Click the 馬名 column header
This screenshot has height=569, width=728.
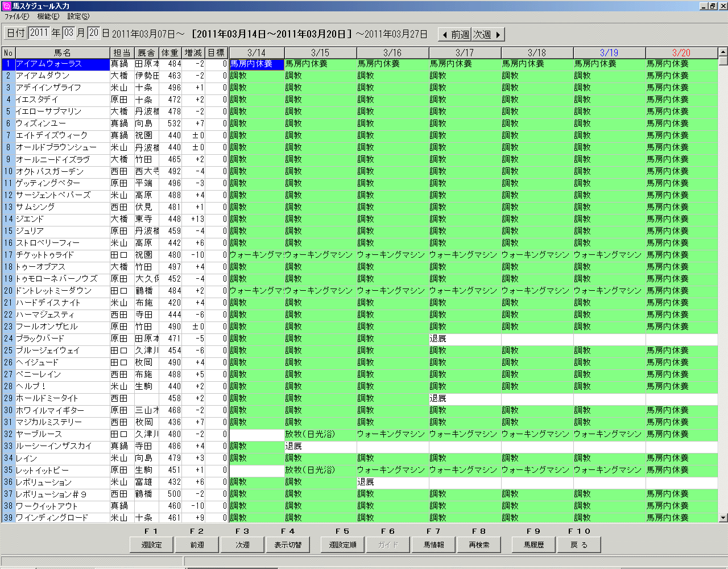tap(62, 52)
